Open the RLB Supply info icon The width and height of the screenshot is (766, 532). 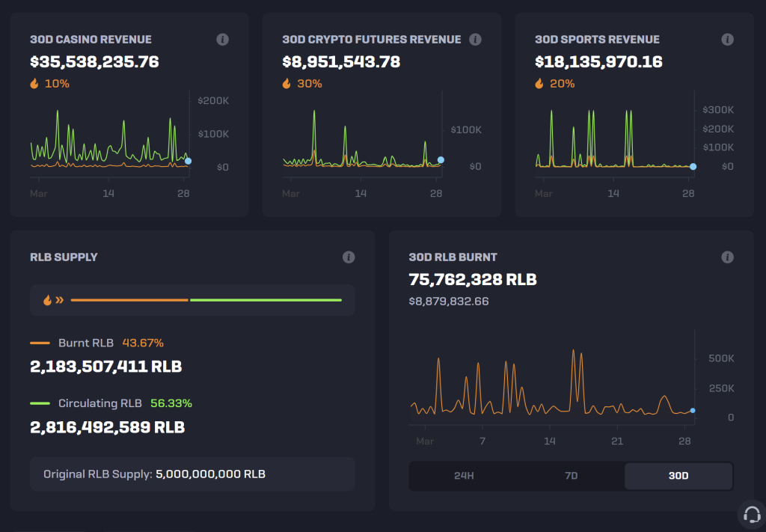(x=349, y=257)
